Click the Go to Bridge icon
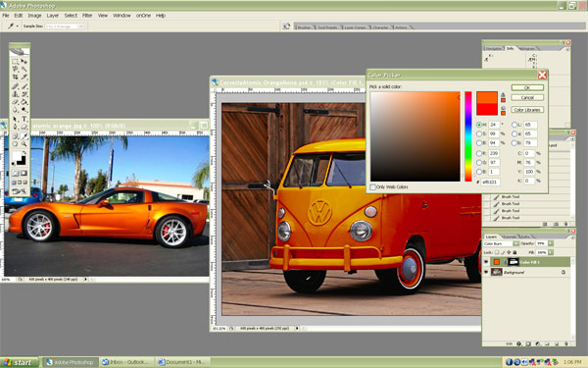Viewport: 588px width, 368px height. (286, 26)
